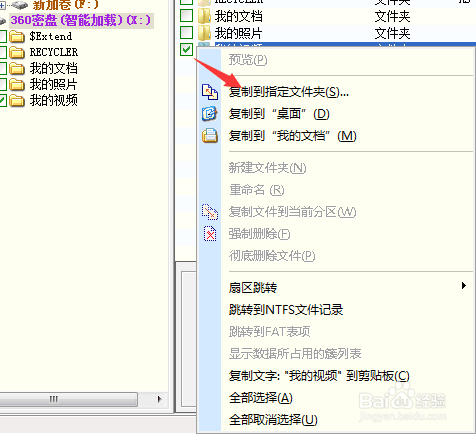Select 我的照片 folder in left tree

(x=53, y=84)
